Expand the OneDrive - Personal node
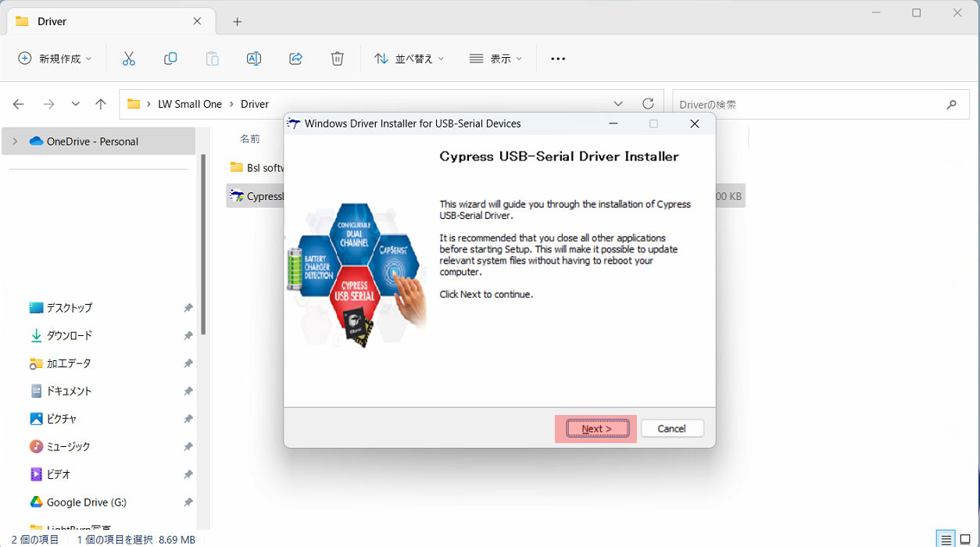This screenshot has height=547, width=980. click(x=15, y=141)
